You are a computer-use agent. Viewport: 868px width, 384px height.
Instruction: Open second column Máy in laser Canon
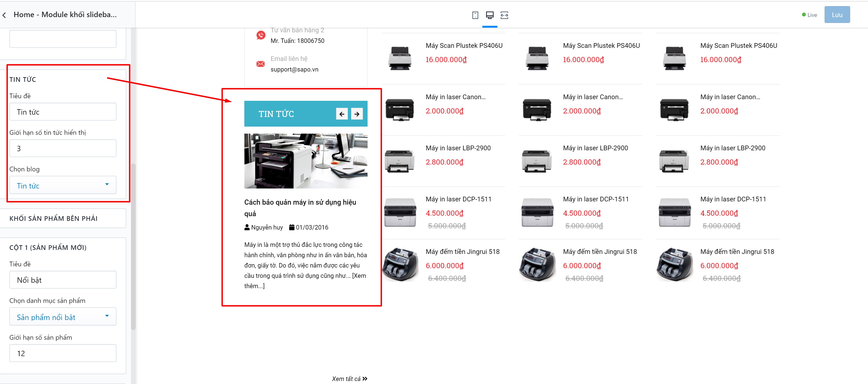[593, 97]
